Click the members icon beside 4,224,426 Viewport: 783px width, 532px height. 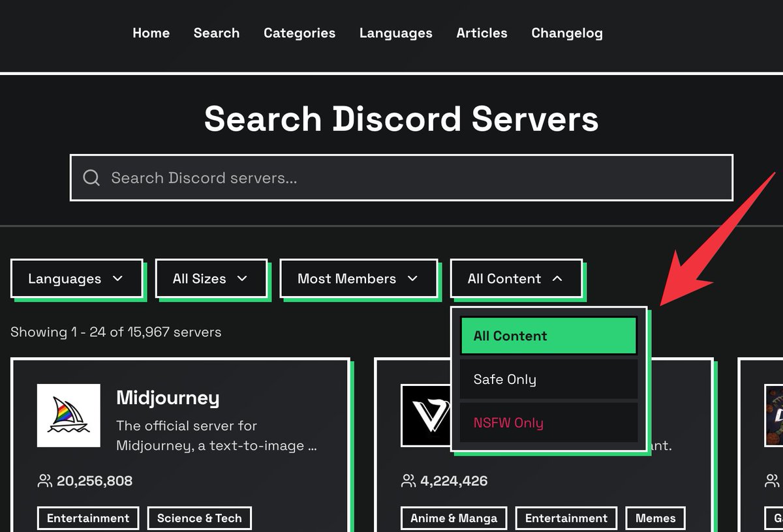[x=408, y=481]
